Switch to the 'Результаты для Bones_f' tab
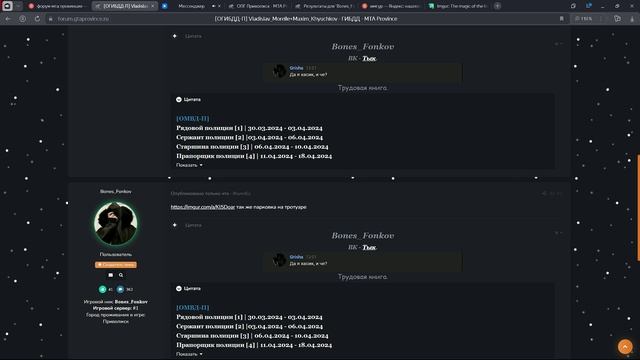The width and height of the screenshot is (640, 360). [324, 6]
